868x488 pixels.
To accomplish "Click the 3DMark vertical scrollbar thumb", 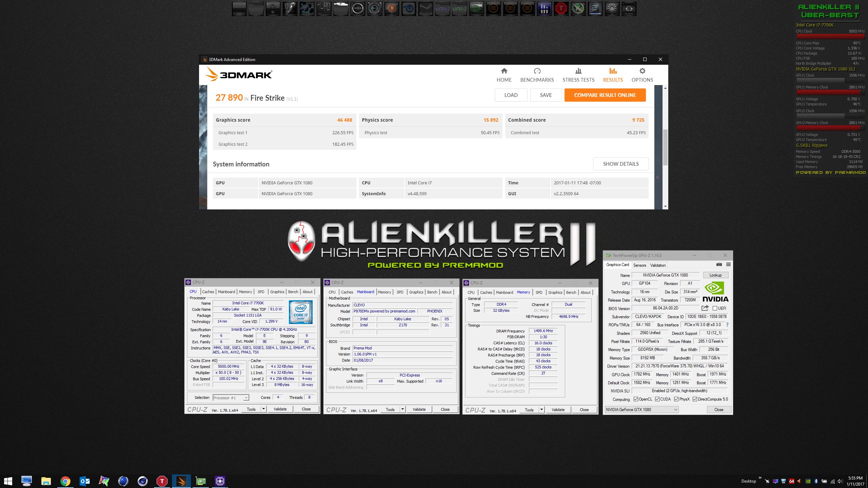I will [x=665, y=147].
